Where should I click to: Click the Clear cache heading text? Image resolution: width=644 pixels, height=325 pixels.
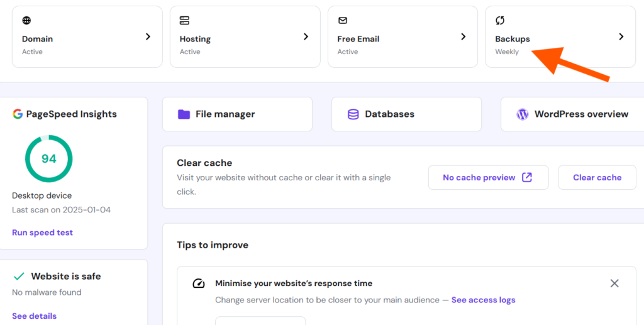pyautogui.click(x=204, y=163)
